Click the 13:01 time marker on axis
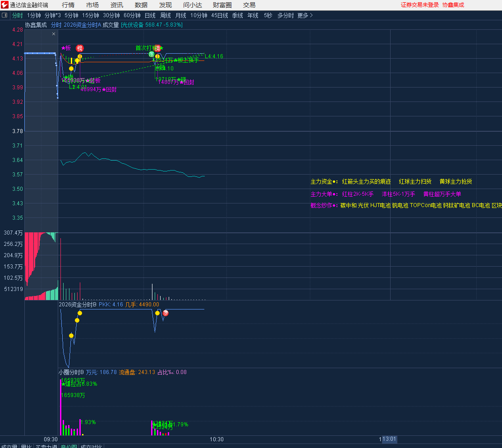 [x=388, y=439]
